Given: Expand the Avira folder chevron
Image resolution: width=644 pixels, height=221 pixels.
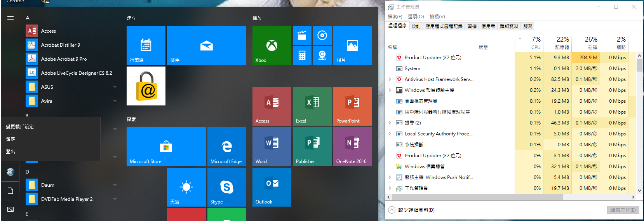Looking at the screenshot, I should tap(115, 101).
